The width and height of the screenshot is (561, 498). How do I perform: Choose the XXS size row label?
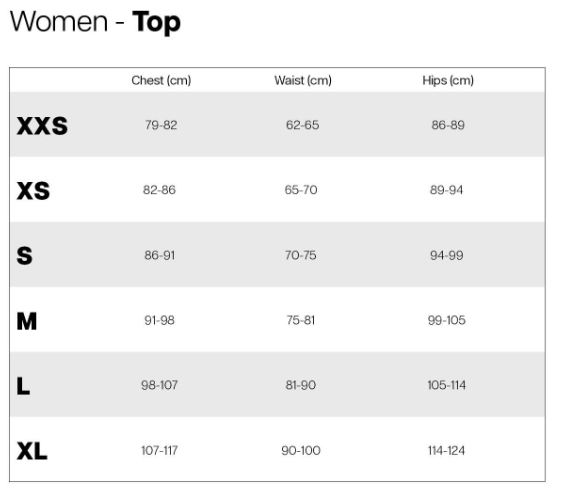[x=42, y=126]
